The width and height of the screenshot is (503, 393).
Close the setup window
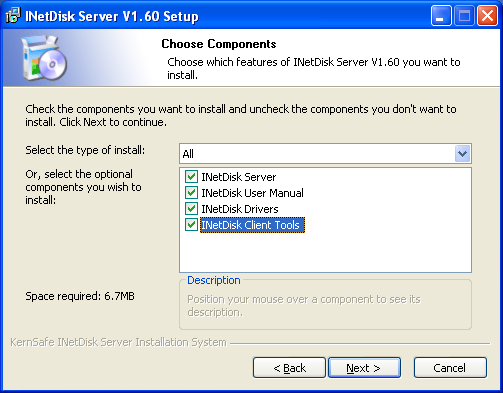(x=487, y=16)
